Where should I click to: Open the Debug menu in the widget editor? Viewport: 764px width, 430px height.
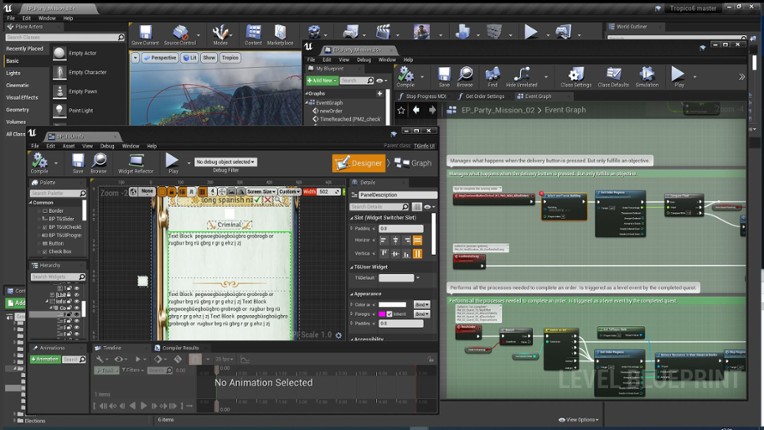pos(106,146)
